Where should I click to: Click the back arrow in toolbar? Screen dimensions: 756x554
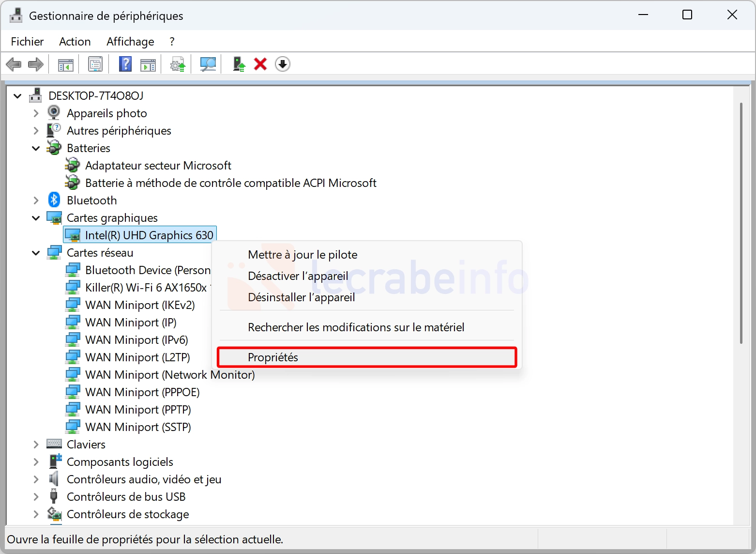[14, 64]
